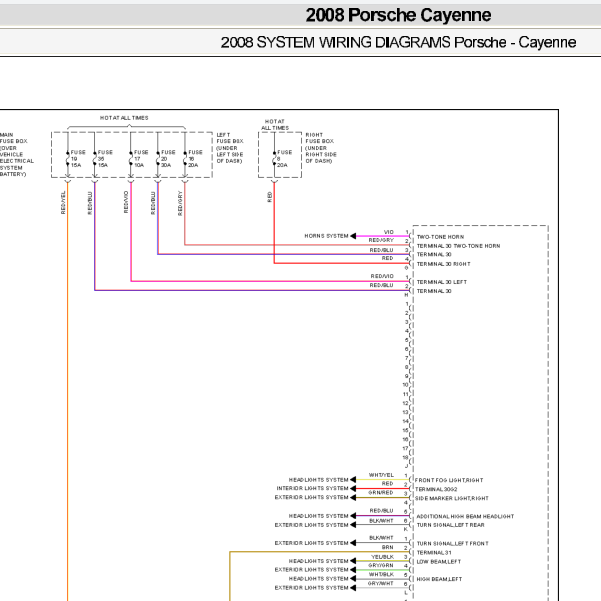Click the "TERMINAL 30 RIGHT" pin label
Screen dimensions: 601x601
[443, 264]
